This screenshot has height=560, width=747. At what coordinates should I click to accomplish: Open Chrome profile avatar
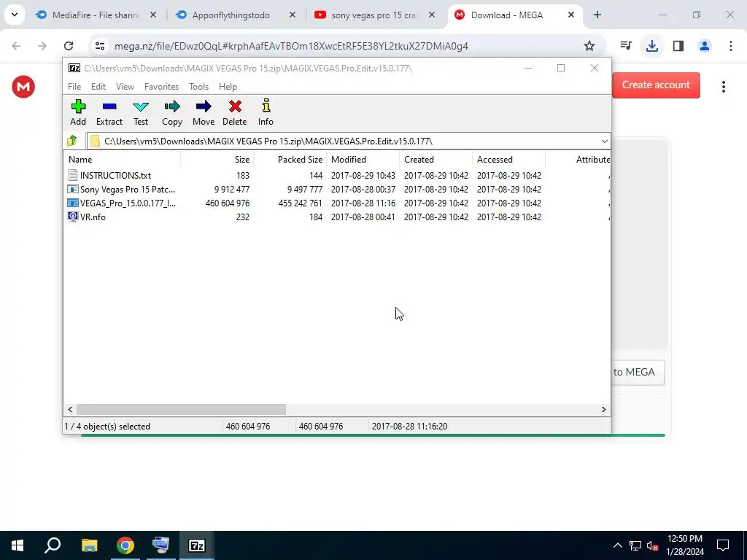click(704, 46)
